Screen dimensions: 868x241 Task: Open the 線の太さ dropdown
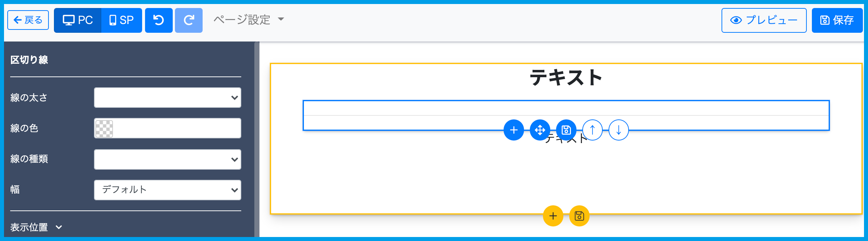click(x=168, y=98)
